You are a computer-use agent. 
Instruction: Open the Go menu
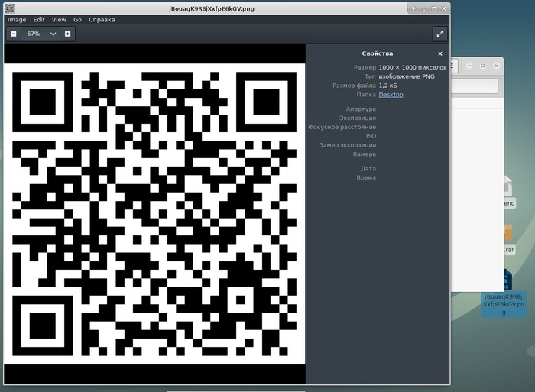click(77, 19)
